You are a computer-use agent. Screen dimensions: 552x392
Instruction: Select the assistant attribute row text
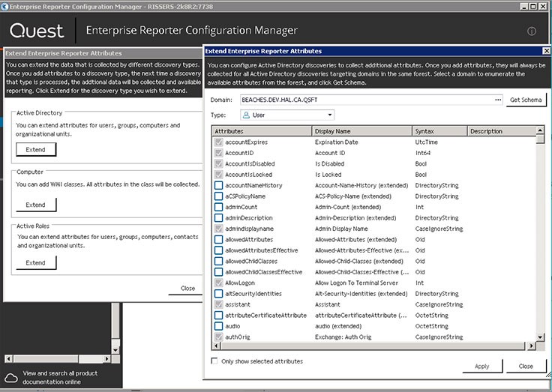tap(238, 304)
